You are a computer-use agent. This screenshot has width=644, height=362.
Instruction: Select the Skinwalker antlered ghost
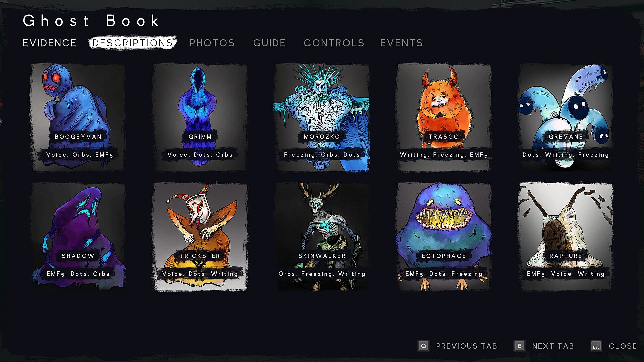(322, 237)
